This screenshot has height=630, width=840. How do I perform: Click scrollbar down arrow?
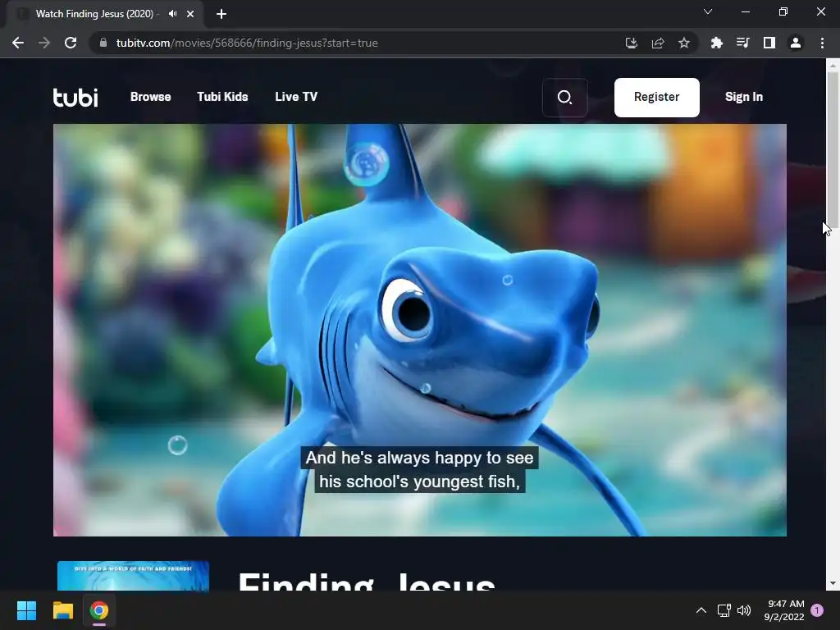tap(833, 583)
